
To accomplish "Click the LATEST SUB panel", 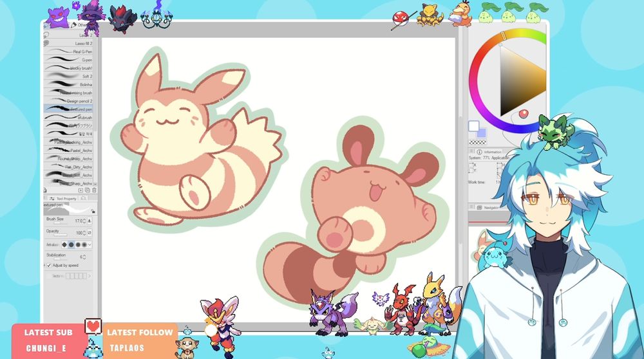I will pos(48,340).
